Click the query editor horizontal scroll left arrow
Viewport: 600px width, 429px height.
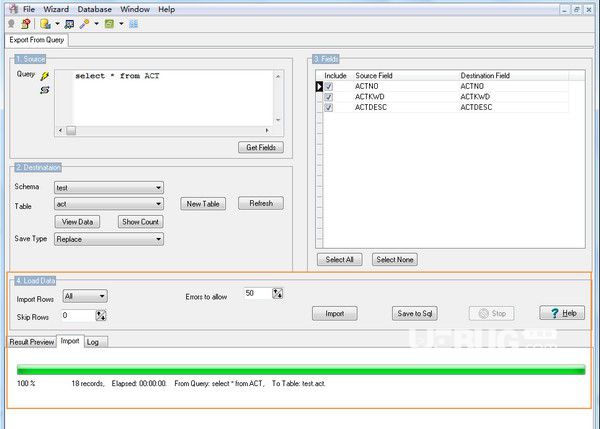point(60,130)
